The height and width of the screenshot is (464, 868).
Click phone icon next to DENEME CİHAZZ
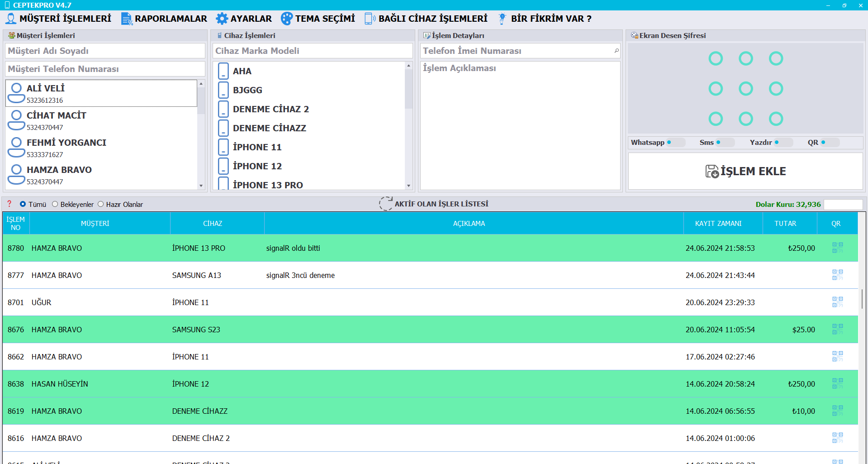pyautogui.click(x=223, y=128)
